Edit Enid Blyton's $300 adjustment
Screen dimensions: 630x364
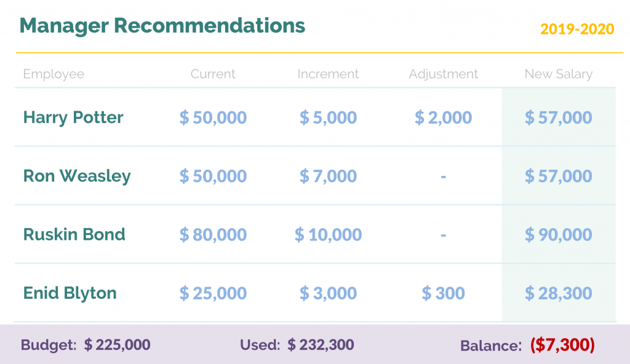point(443,294)
